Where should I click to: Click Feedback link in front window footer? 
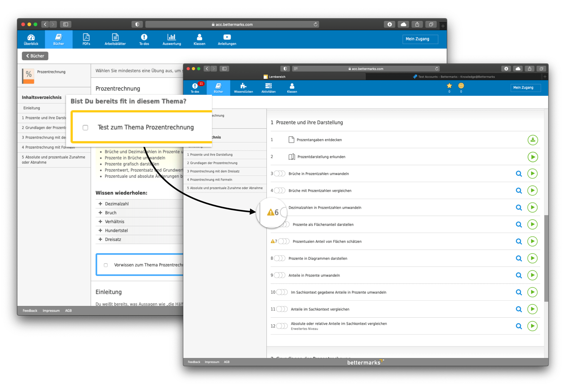194,362
